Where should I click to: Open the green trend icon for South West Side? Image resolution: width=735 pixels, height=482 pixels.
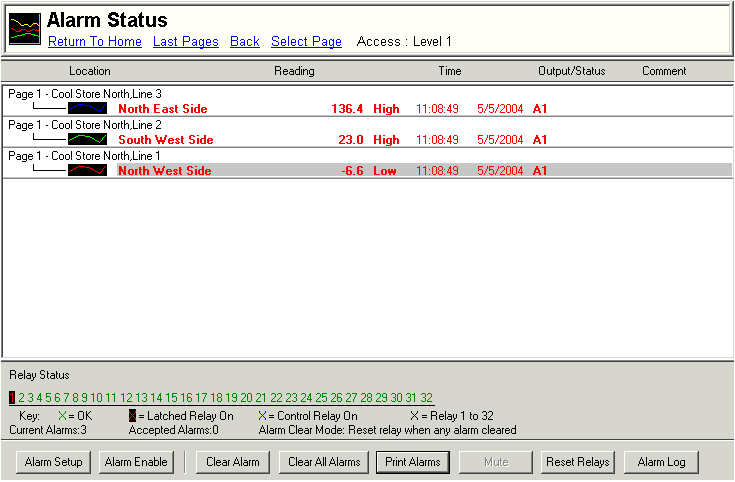(87, 139)
